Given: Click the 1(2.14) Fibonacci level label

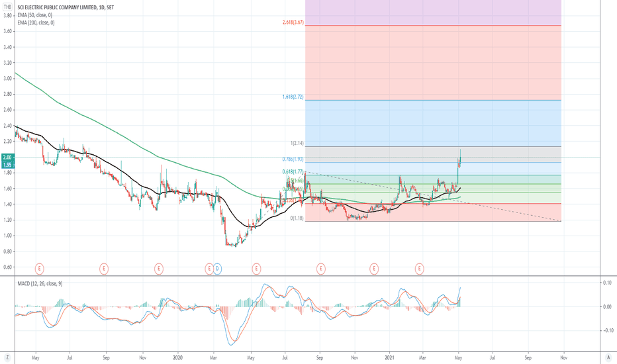Looking at the screenshot, I should pyautogui.click(x=297, y=143).
